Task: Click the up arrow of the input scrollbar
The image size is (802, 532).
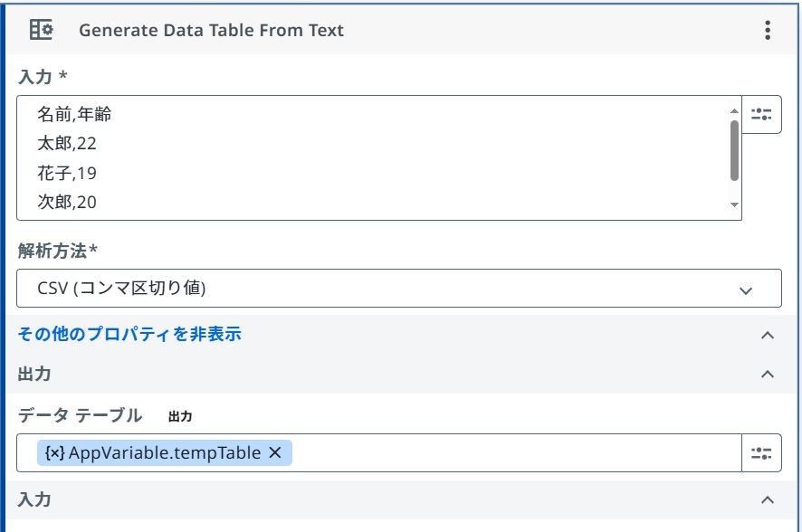Action: point(734,110)
